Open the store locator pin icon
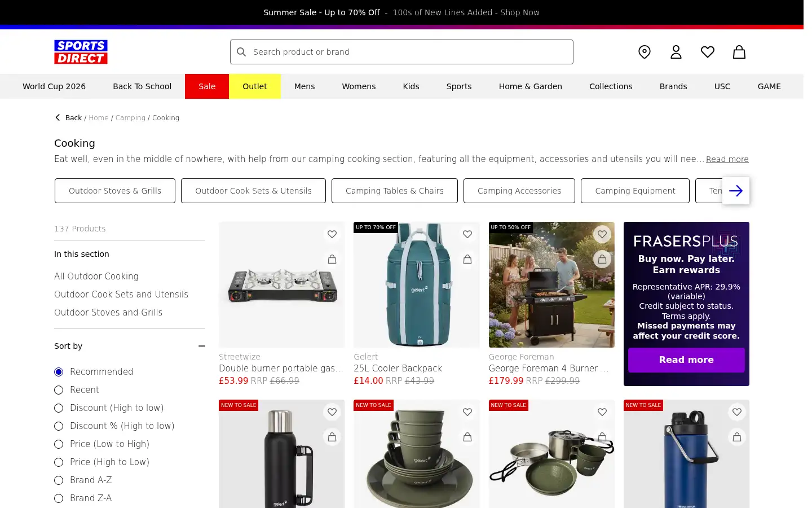The width and height of the screenshot is (812, 508). click(645, 52)
